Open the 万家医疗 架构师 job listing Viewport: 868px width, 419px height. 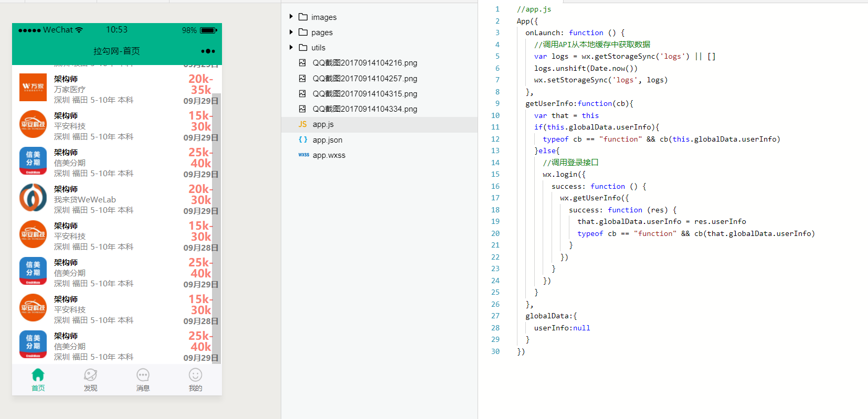tap(116, 89)
